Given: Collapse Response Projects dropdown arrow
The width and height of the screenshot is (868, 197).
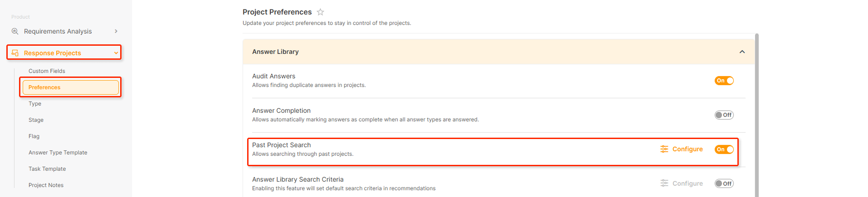Looking at the screenshot, I should tap(116, 53).
